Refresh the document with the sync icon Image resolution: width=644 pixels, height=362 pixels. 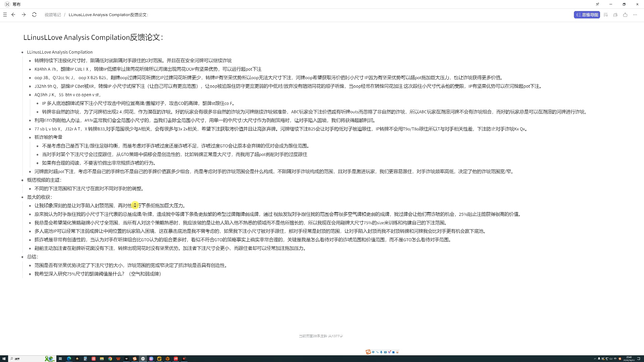[x=34, y=15]
